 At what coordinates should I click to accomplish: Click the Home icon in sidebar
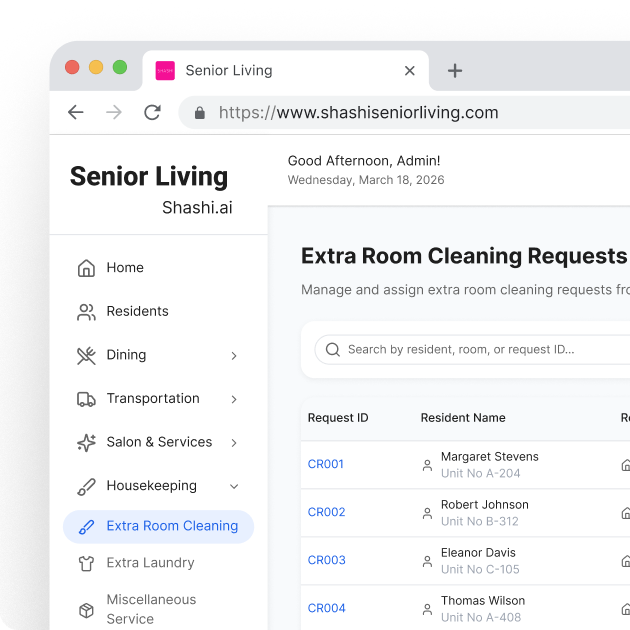pos(86,268)
